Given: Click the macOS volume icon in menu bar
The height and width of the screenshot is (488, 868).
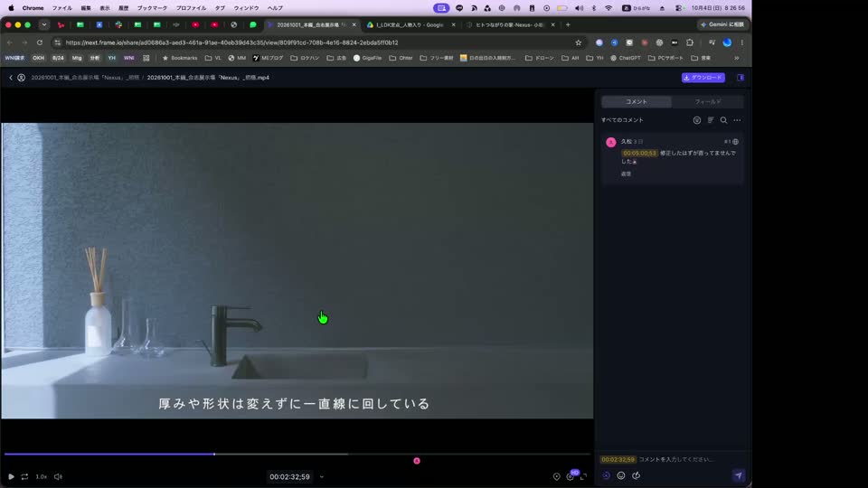Looking at the screenshot, I should click(579, 8).
